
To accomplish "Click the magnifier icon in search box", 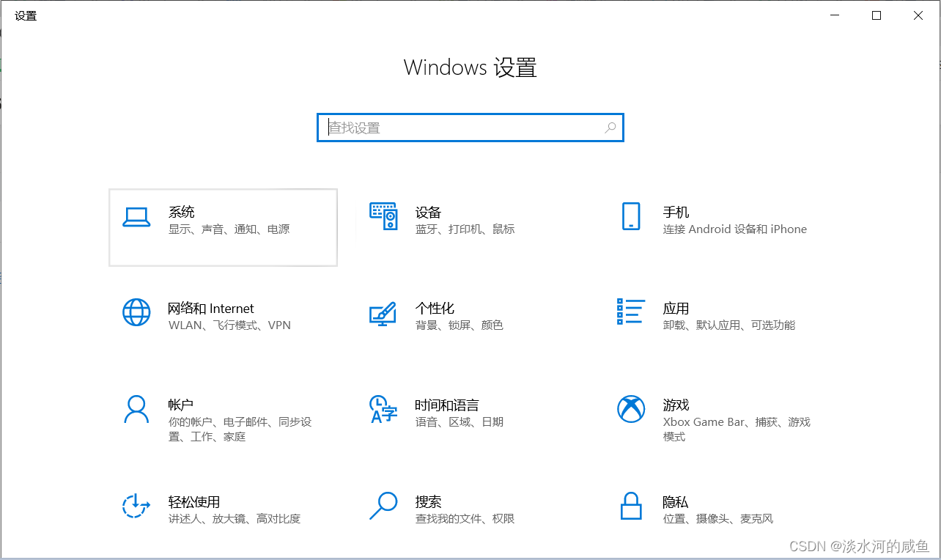I will (x=610, y=128).
